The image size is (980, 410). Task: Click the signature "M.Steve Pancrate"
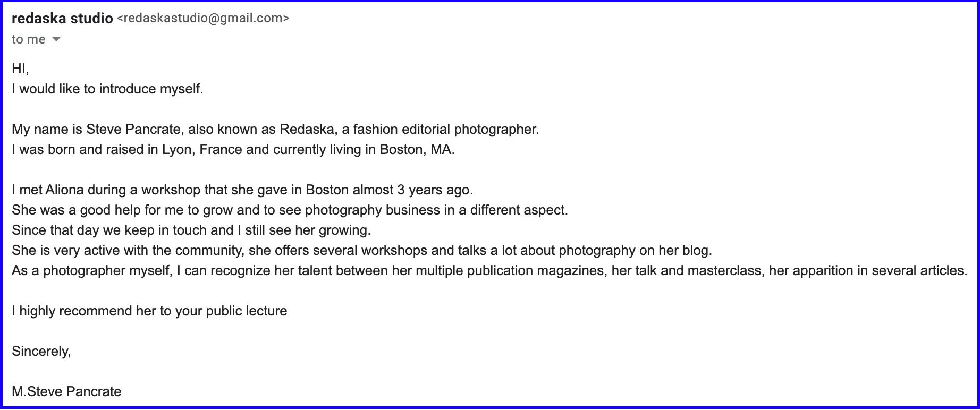pos(66,392)
